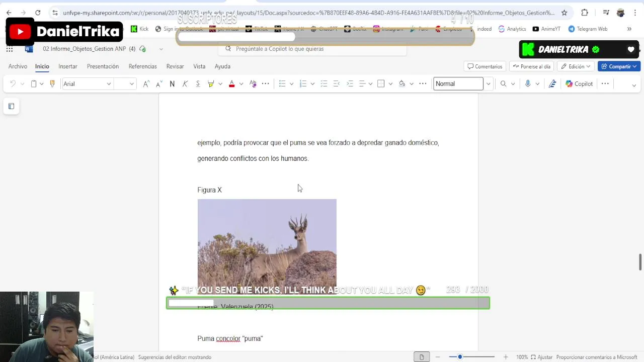Decrease the font size
Image resolution: width=644 pixels, height=362 pixels.
click(159, 84)
